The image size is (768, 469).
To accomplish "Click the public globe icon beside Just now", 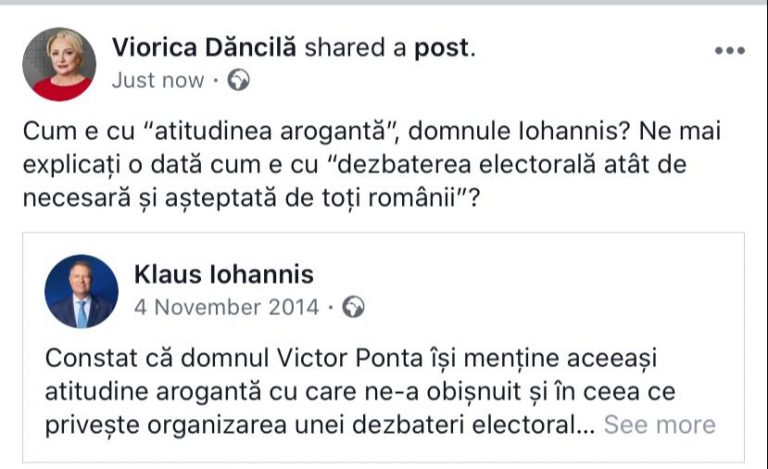I will point(238,81).
